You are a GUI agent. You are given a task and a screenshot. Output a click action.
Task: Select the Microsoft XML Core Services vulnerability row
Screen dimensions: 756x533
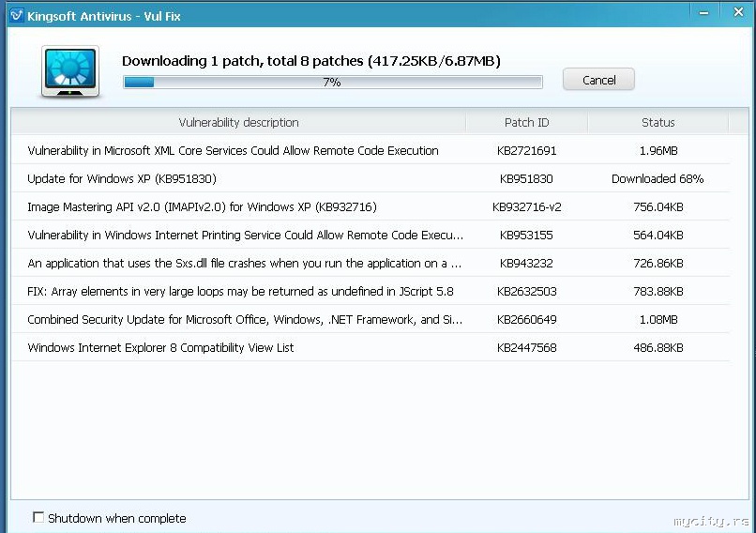tap(370, 150)
